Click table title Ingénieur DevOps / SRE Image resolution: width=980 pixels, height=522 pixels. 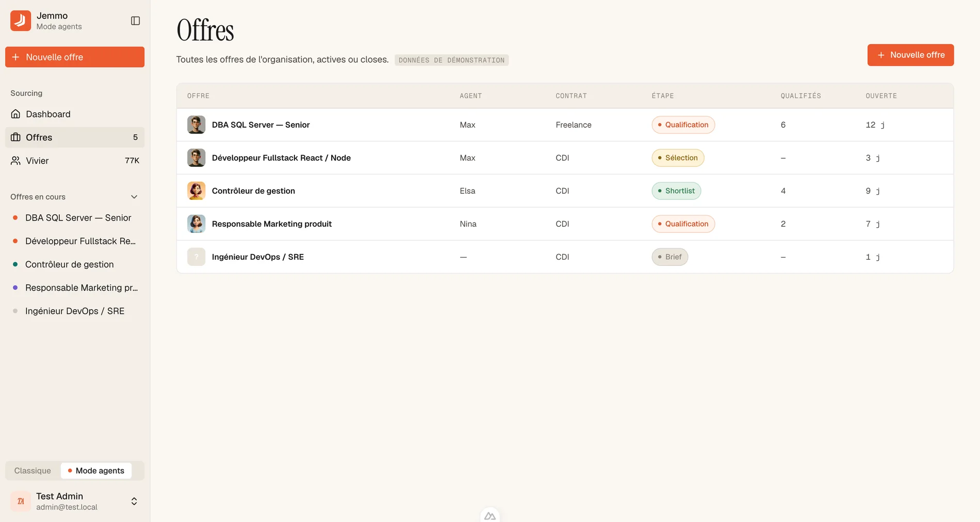(x=257, y=257)
